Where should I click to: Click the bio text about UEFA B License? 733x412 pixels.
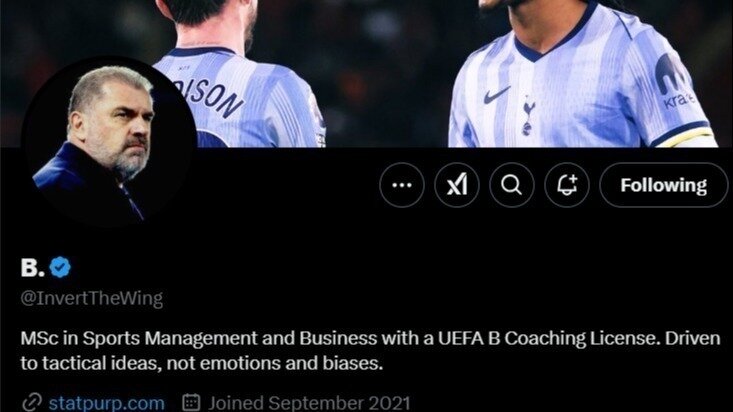coord(370,351)
